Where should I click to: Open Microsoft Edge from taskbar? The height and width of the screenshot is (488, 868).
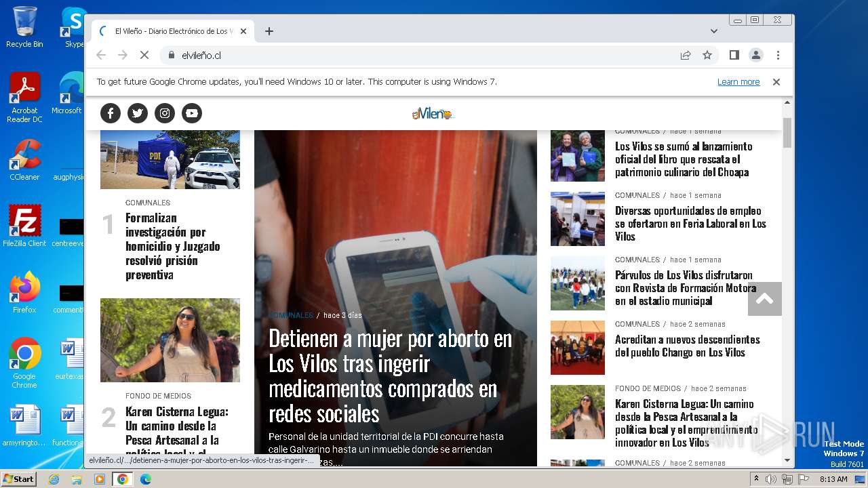(x=146, y=479)
